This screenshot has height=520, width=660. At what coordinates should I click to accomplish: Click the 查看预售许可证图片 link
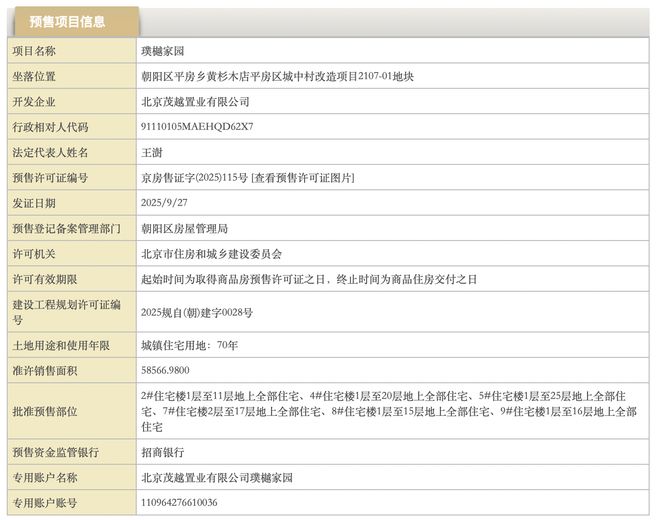[302, 177]
